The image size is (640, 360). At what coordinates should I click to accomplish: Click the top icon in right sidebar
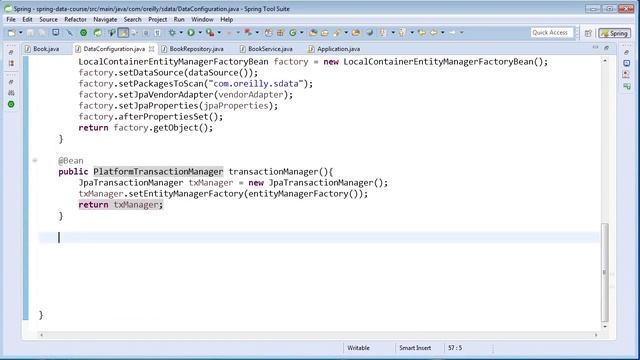click(627, 52)
